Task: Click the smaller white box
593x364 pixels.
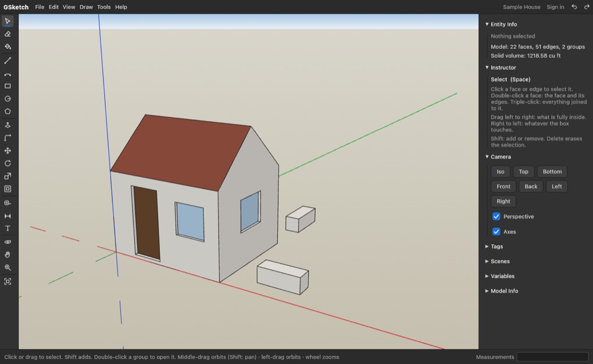Action: [x=301, y=219]
